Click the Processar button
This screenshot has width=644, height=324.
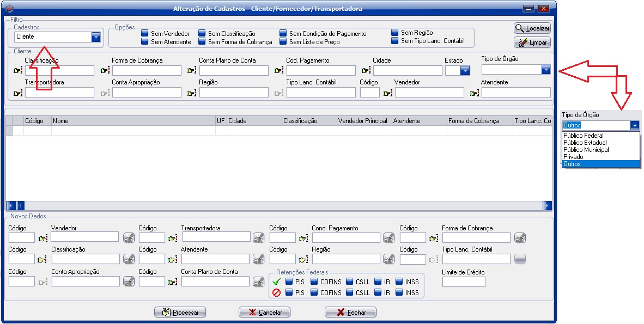180,313
